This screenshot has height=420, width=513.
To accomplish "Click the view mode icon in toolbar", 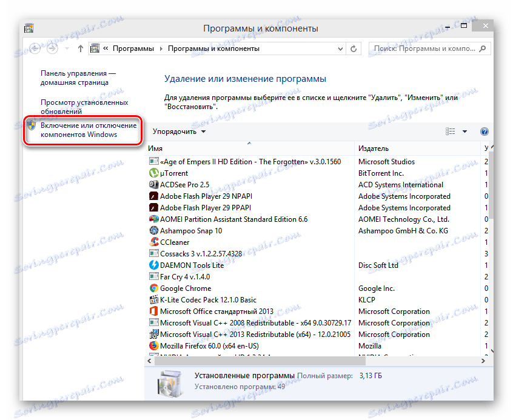I will tap(450, 132).
